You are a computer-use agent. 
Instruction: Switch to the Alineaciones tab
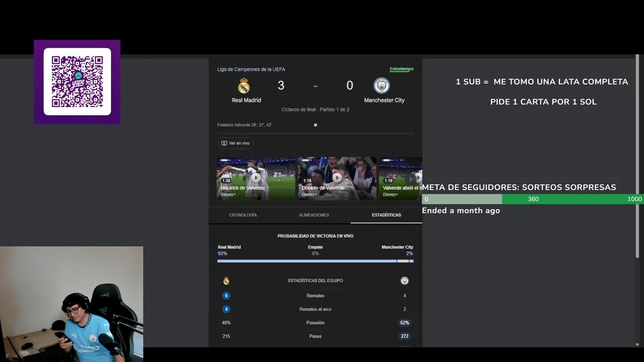(x=314, y=215)
